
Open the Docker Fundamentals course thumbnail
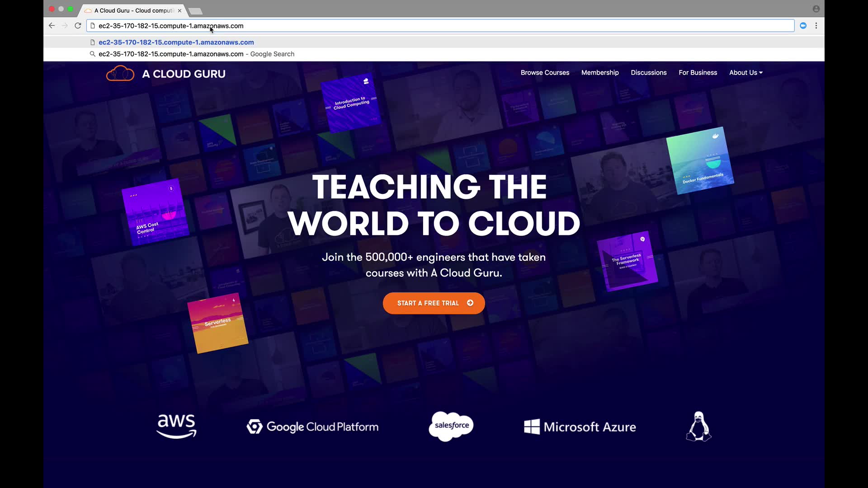point(700,160)
